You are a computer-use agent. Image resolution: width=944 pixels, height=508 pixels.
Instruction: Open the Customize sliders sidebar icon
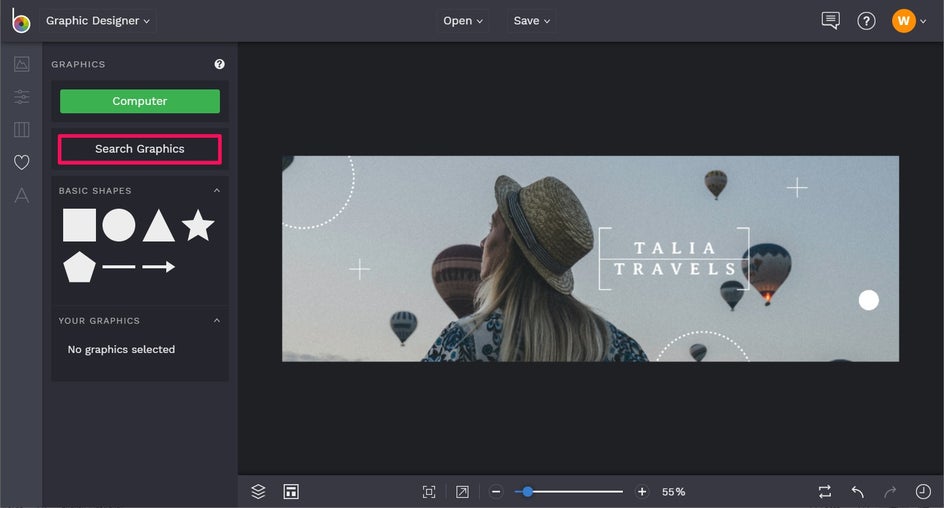point(22,96)
